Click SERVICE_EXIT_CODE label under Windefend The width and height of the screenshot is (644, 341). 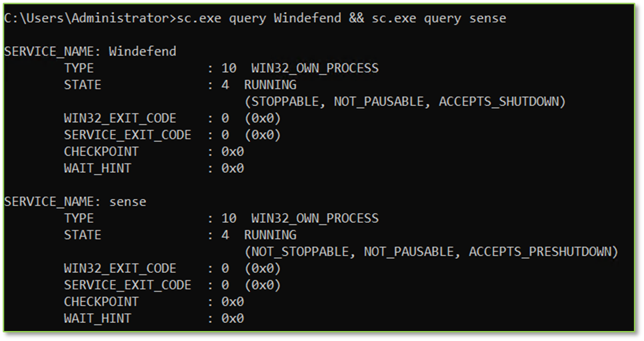click(127, 135)
